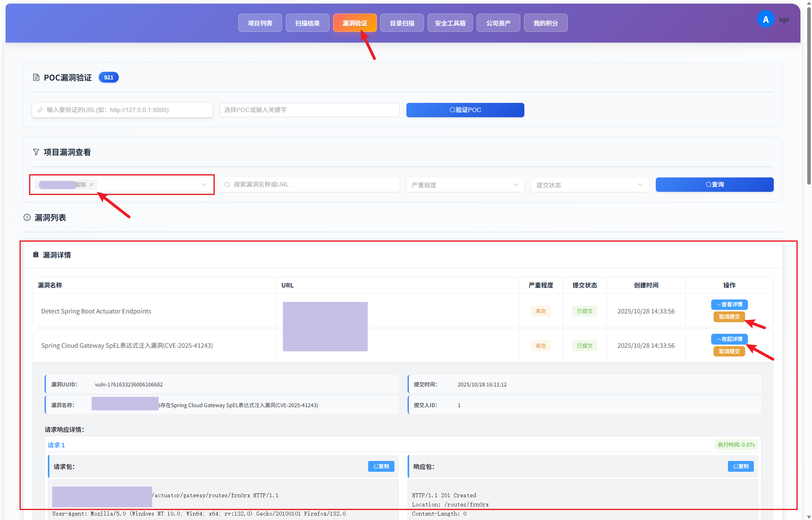This screenshot has width=812, height=520.
Task: Click the page vertical scrollbar
Action: tap(809, 96)
